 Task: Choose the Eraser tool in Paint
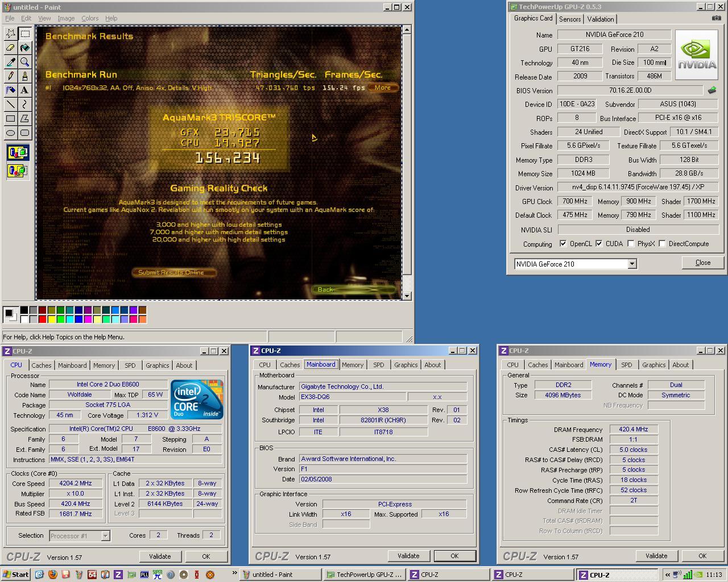click(x=10, y=48)
